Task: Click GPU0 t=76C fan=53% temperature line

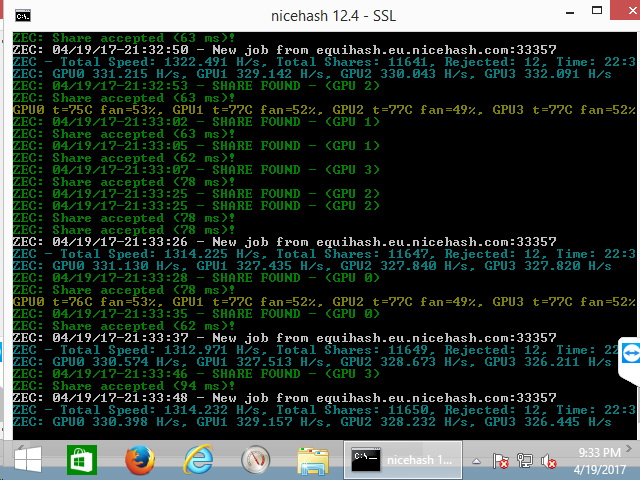Action: (324, 302)
